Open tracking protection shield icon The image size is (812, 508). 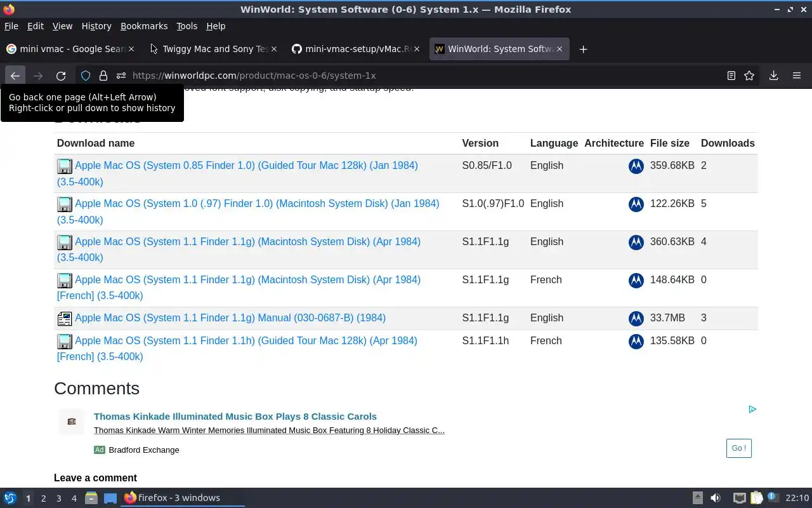[x=86, y=76]
